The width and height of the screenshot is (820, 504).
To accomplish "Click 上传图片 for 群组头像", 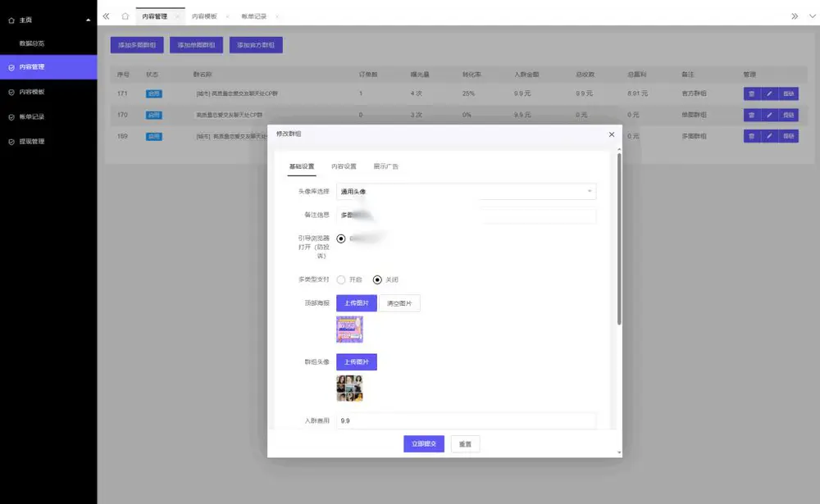I will [357, 361].
